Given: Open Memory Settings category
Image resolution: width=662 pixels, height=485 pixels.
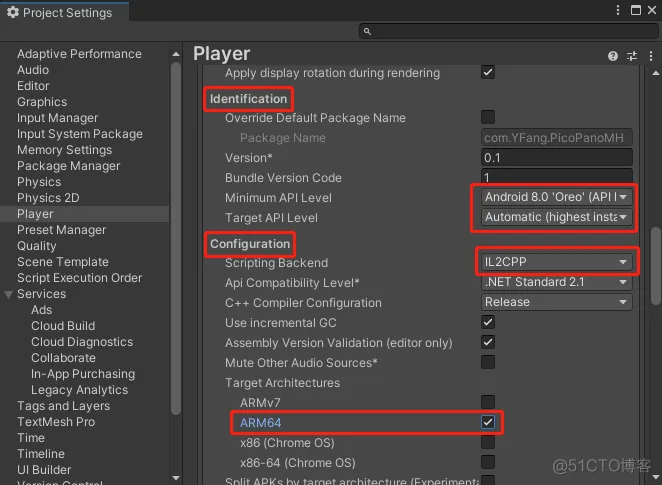Looking at the screenshot, I should (x=64, y=150).
